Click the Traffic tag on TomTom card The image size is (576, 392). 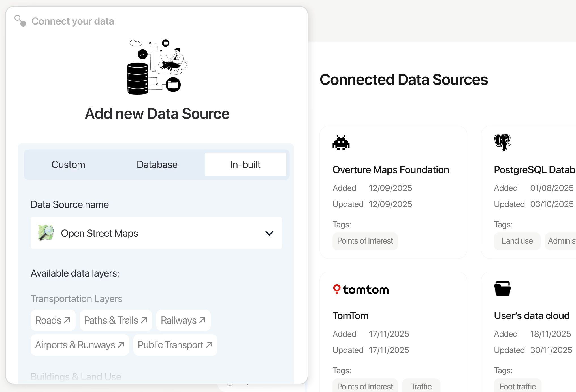(421, 386)
